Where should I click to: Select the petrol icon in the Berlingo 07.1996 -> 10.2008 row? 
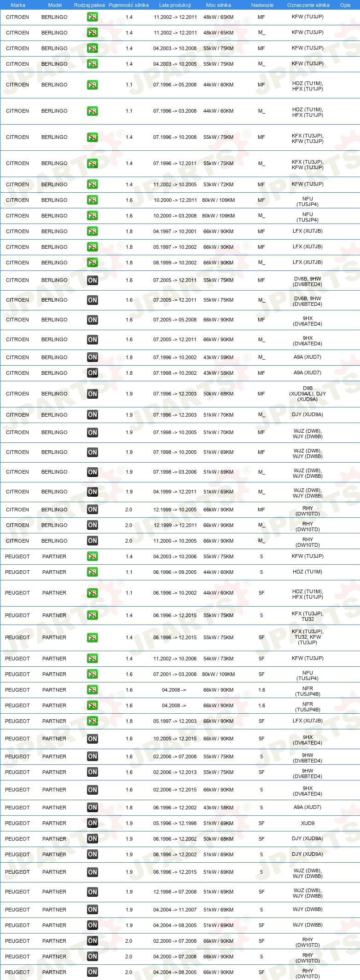pyautogui.click(x=93, y=137)
